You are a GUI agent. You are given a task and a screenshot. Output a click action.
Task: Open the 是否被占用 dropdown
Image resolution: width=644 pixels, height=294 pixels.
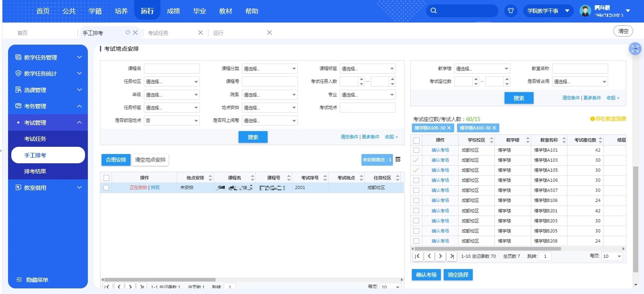(x=580, y=81)
